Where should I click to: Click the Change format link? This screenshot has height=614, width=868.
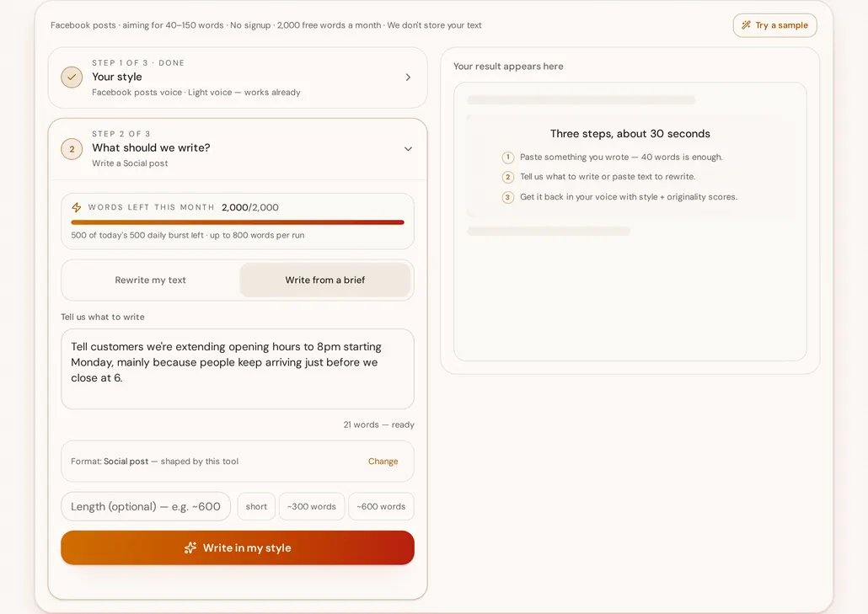point(383,462)
